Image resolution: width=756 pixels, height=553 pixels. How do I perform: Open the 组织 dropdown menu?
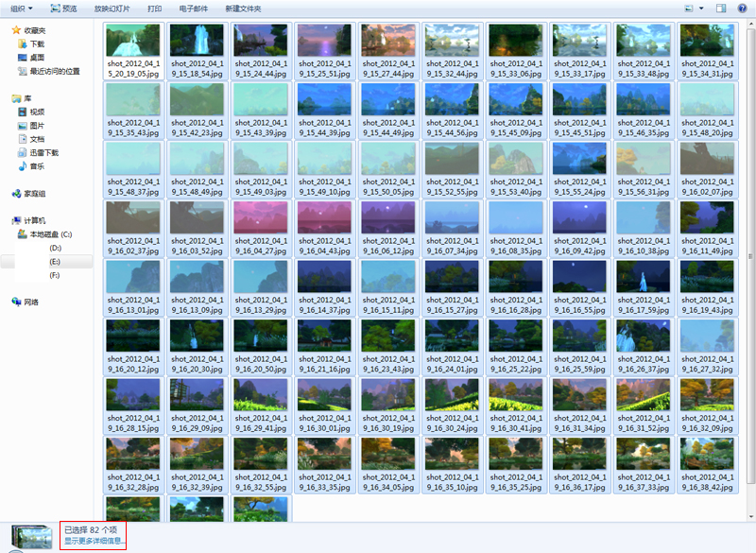pos(21,9)
